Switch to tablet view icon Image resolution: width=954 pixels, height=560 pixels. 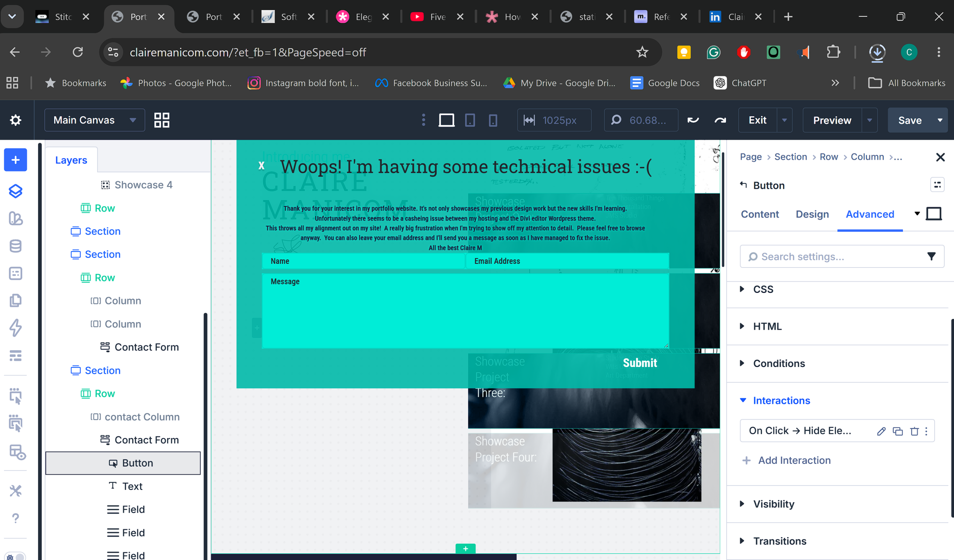coord(470,120)
